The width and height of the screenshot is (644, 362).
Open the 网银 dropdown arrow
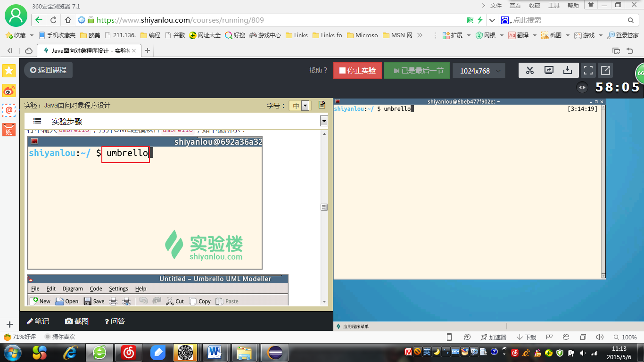click(x=501, y=35)
